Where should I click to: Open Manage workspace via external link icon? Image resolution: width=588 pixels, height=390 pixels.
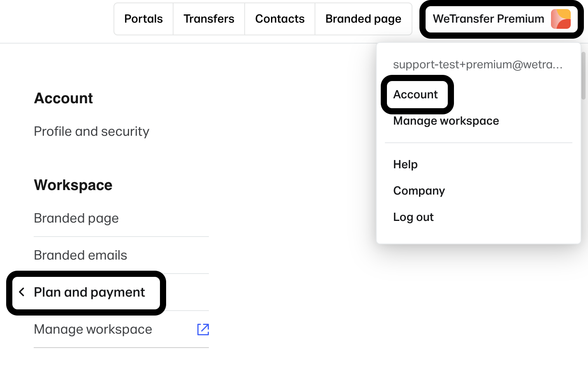203,329
